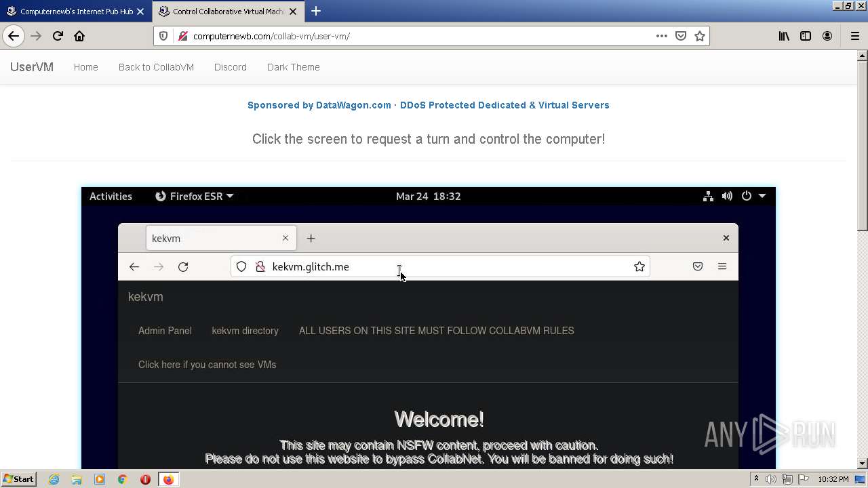Close the Computernewb's Internet Pub Hub tab

(x=140, y=12)
